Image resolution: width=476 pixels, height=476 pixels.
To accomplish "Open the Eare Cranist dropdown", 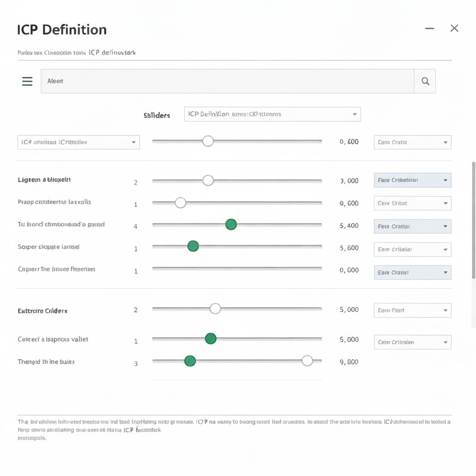I will point(412,272).
